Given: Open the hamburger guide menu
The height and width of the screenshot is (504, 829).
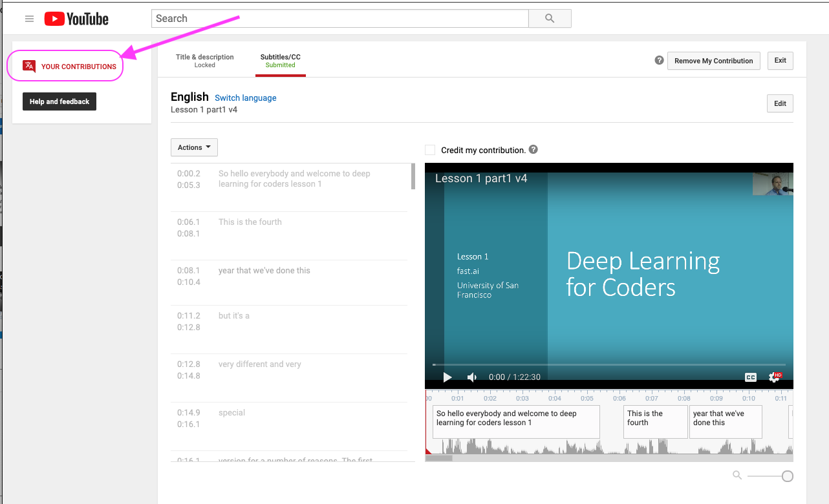Looking at the screenshot, I should click(x=29, y=19).
